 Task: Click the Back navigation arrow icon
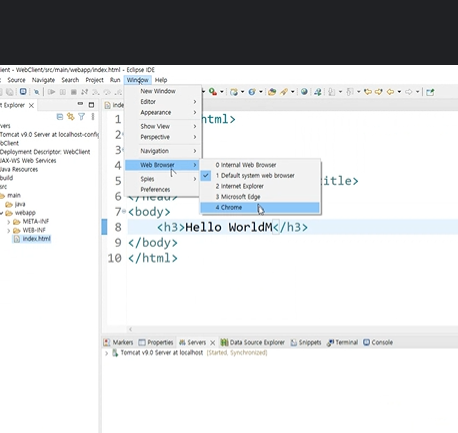coord(390,92)
